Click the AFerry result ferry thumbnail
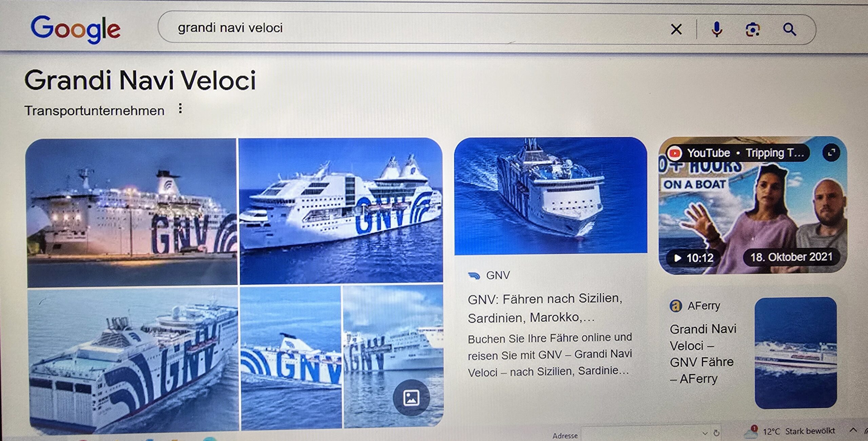Viewport: 868px width, 441px height. (795, 353)
